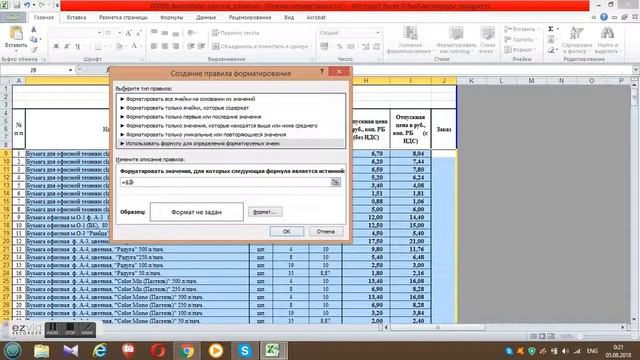
Task: Center text horizontally in ribbon
Action: click(x=164, y=46)
